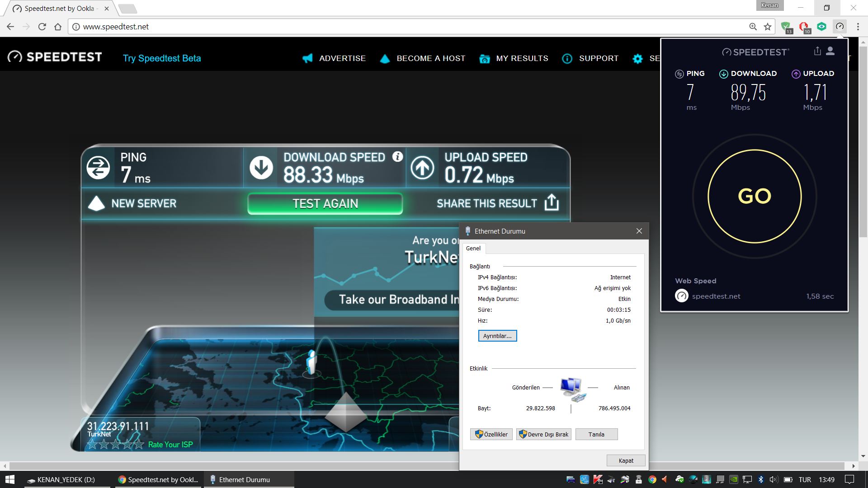
Task: Open the Kaspersky tray icon
Action: pos(598,479)
